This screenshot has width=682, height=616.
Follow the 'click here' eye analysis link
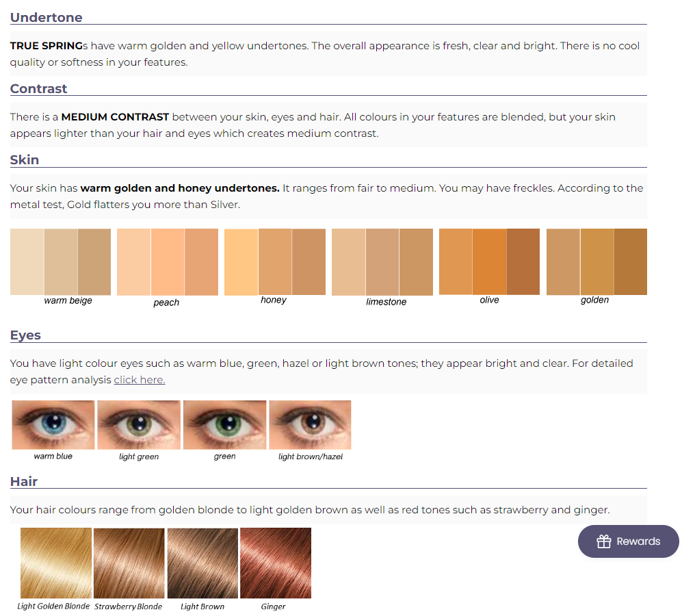click(x=140, y=379)
